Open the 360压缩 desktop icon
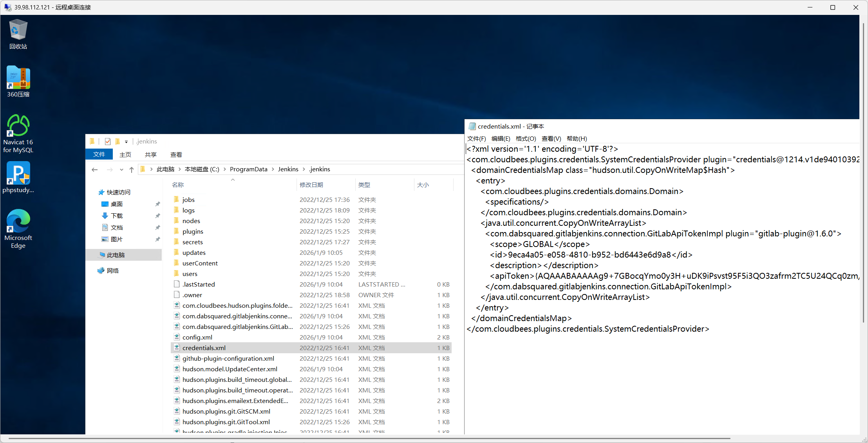 tap(18, 82)
